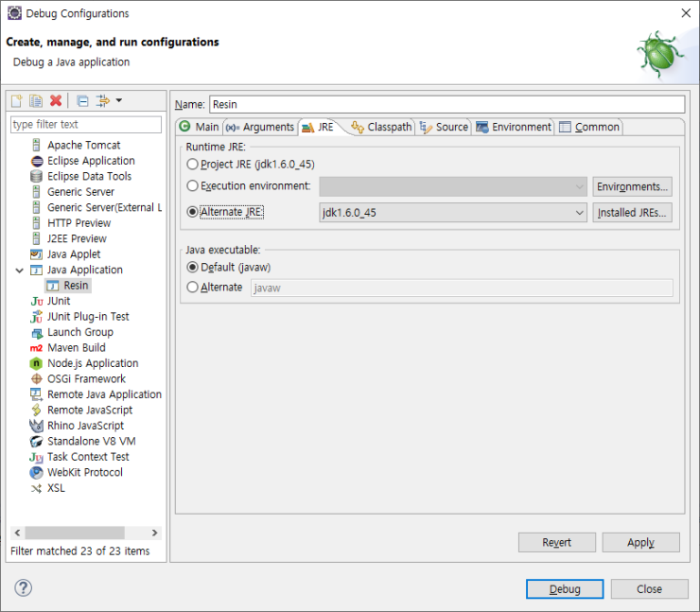This screenshot has height=612, width=700.
Task: Click the Installed JREs button
Action: pyautogui.click(x=632, y=213)
